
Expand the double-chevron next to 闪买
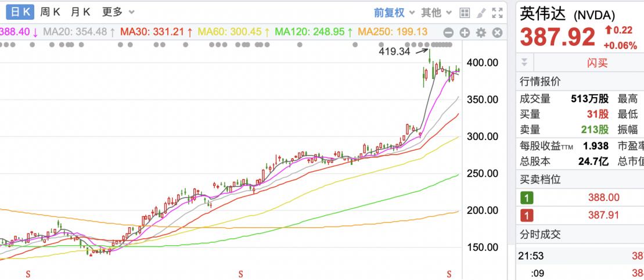pyautogui.click(x=524, y=63)
